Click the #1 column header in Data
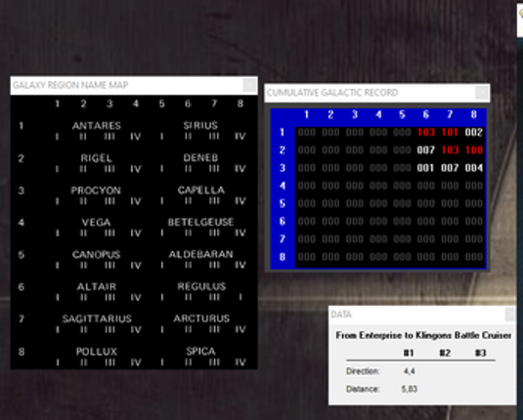Screen dimensions: 523x420 point(409,353)
